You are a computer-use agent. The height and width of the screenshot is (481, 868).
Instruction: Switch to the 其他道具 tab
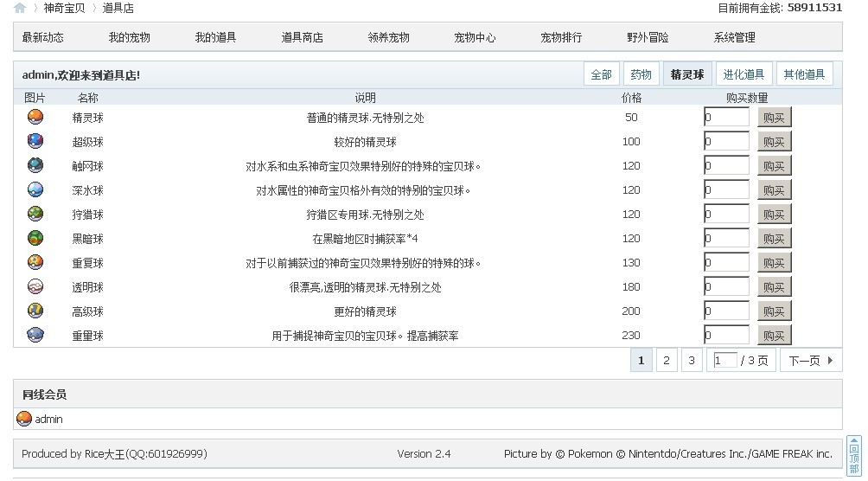click(x=804, y=74)
